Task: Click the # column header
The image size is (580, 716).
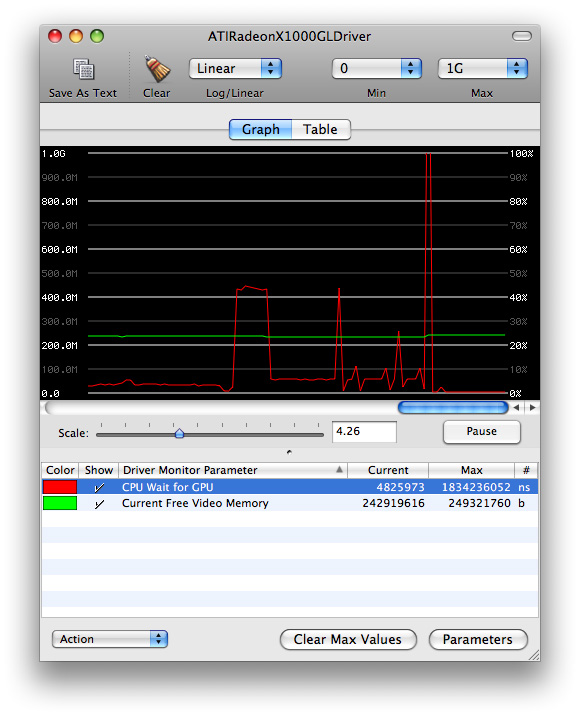Action: coord(526,470)
